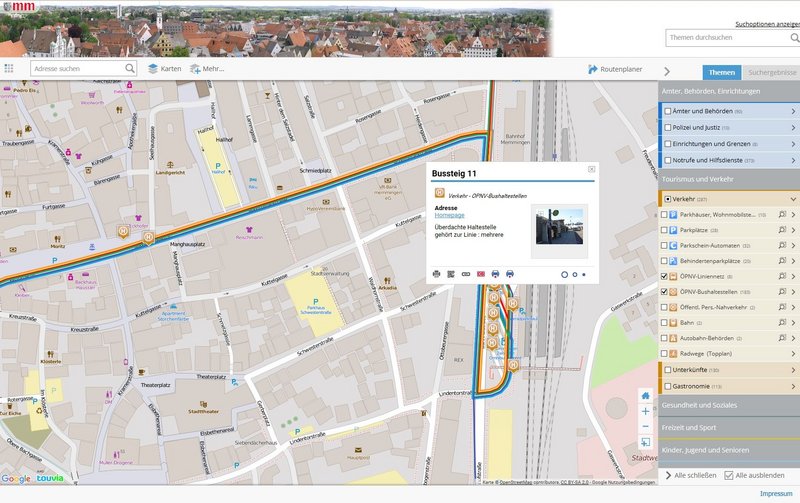The width and height of the screenshot is (800, 503).
Task: Click the link chain icon in popup
Action: (x=466, y=273)
